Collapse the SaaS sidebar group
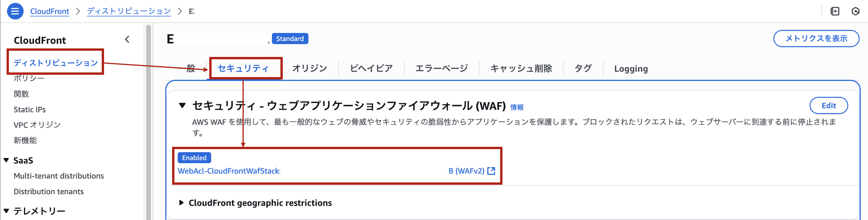 coord(6,160)
